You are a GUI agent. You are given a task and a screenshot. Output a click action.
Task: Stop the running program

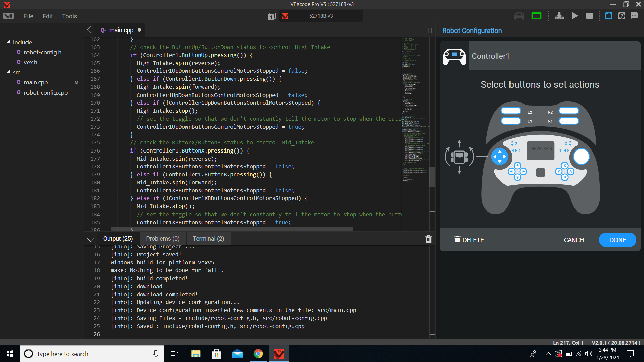tap(589, 16)
